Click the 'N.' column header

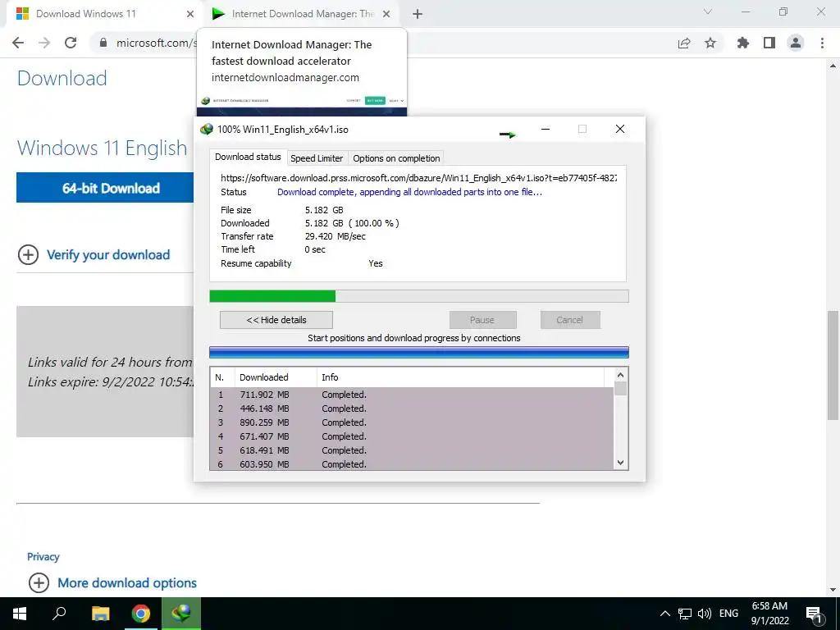pyautogui.click(x=222, y=377)
